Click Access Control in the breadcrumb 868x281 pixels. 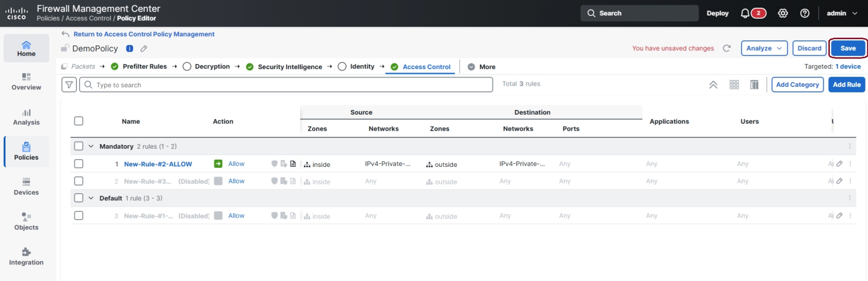[88, 19]
